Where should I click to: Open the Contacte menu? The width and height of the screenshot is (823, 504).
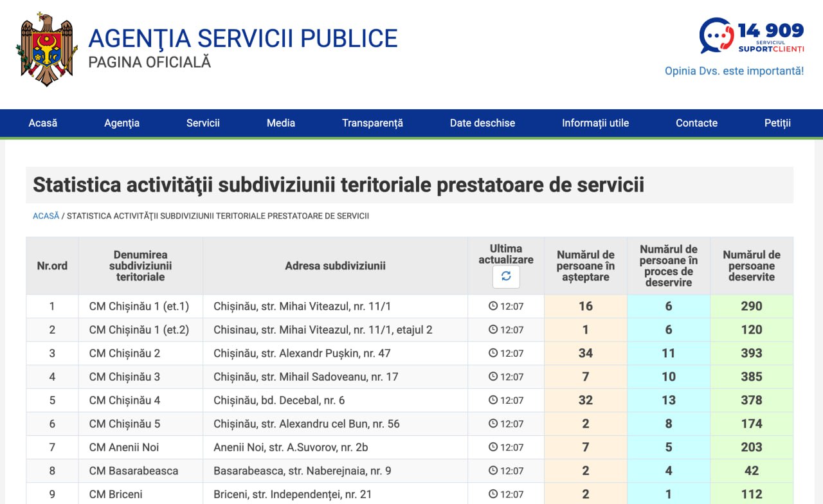pos(696,123)
